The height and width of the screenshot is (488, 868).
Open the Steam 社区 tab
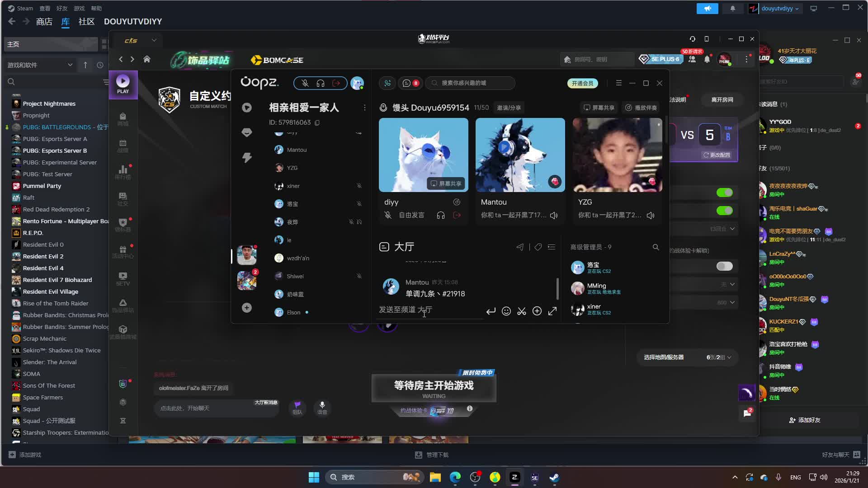86,22
